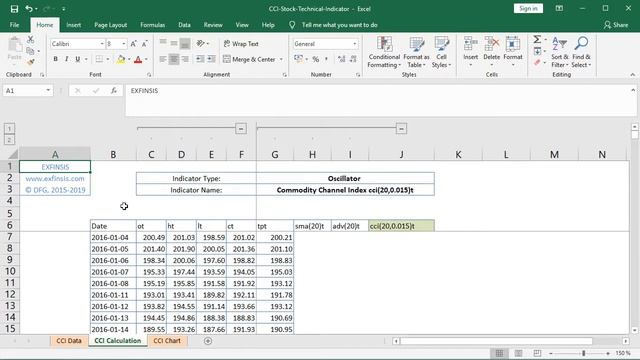
Task: Click the Sign in button
Action: [528, 9]
